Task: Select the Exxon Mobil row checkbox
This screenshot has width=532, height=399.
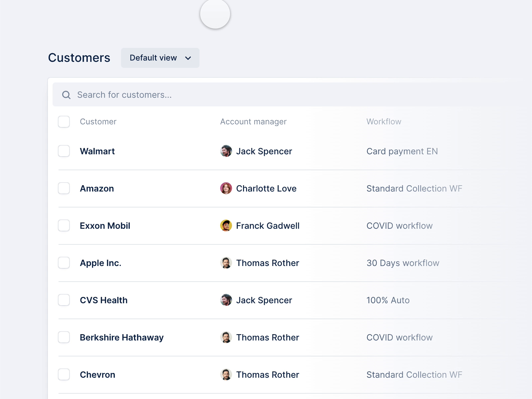Action: tap(64, 225)
